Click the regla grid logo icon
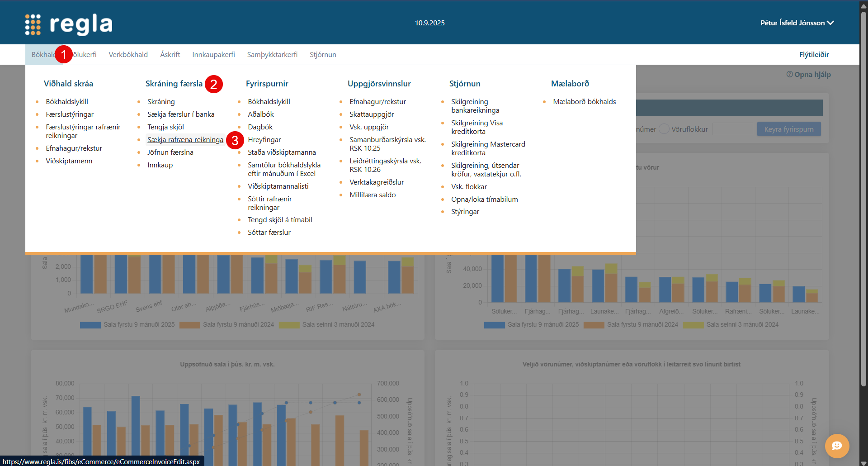Viewport: 868px width, 466px height. (33, 24)
